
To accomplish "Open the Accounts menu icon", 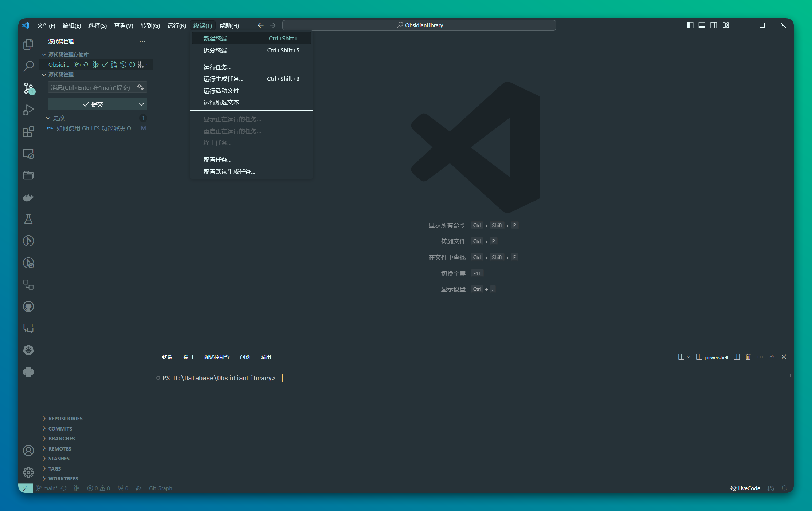I will [x=28, y=451].
